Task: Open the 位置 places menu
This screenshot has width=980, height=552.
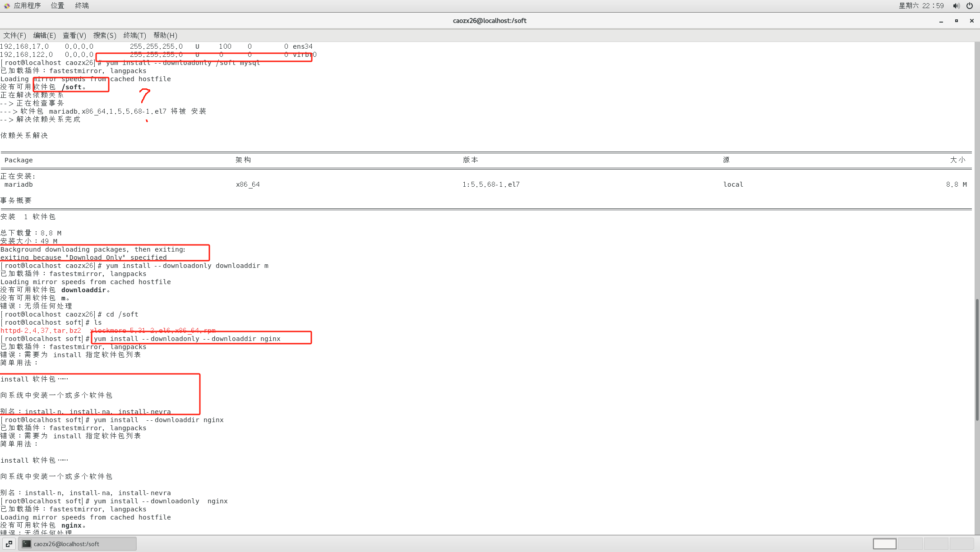Action: pos(57,5)
